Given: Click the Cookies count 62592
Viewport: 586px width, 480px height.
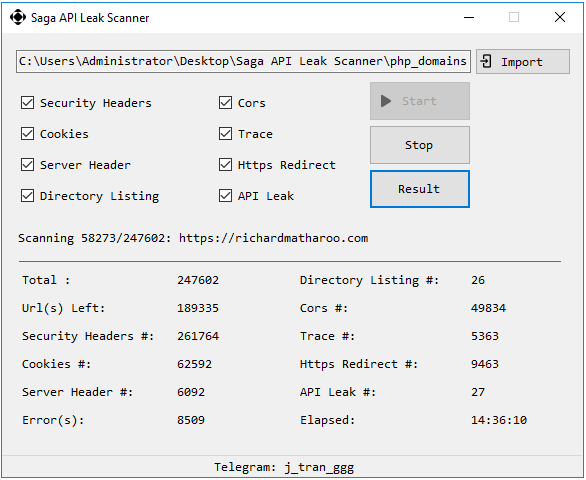Looking at the screenshot, I should pos(195,364).
